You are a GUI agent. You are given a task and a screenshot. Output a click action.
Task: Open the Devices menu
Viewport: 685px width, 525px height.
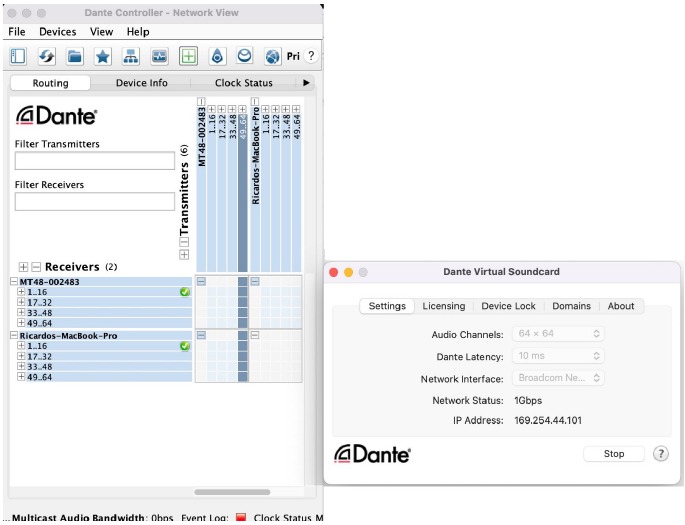tap(58, 32)
